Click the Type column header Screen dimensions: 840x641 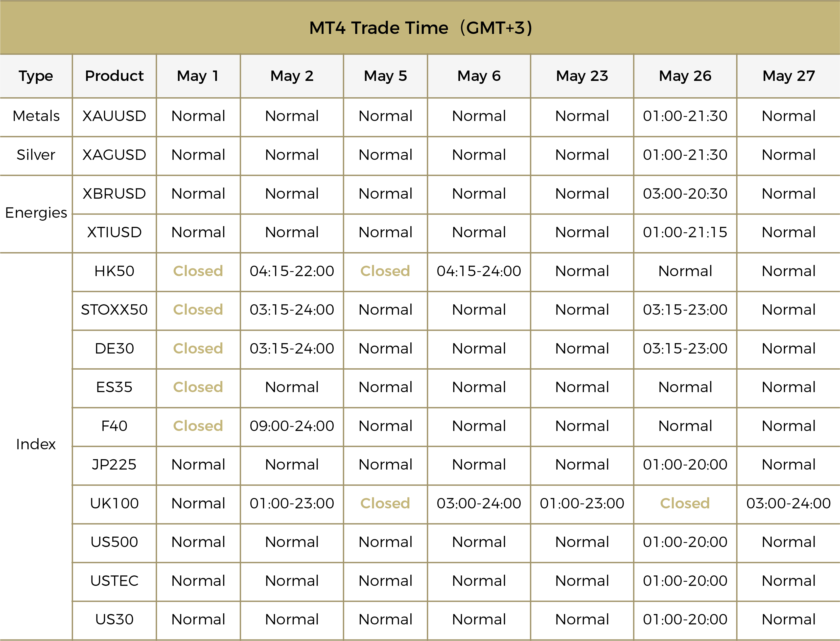click(36, 76)
